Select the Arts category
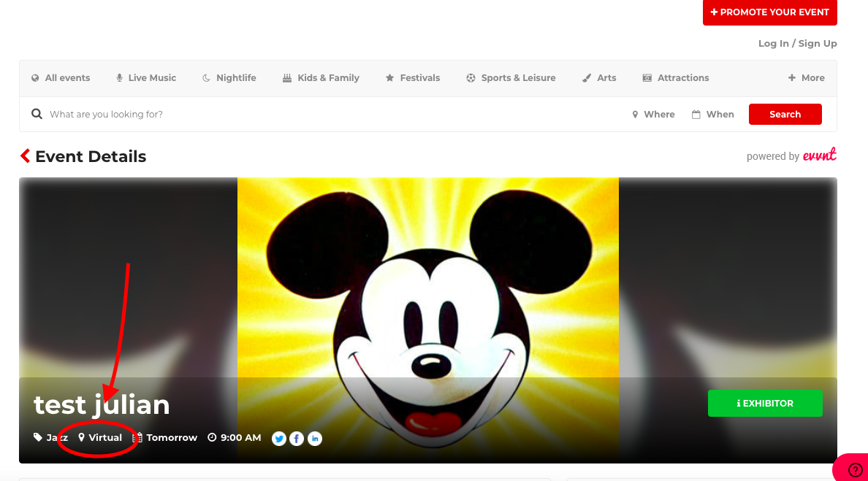Screen dimensions: 868x481 pyautogui.click(x=600, y=78)
